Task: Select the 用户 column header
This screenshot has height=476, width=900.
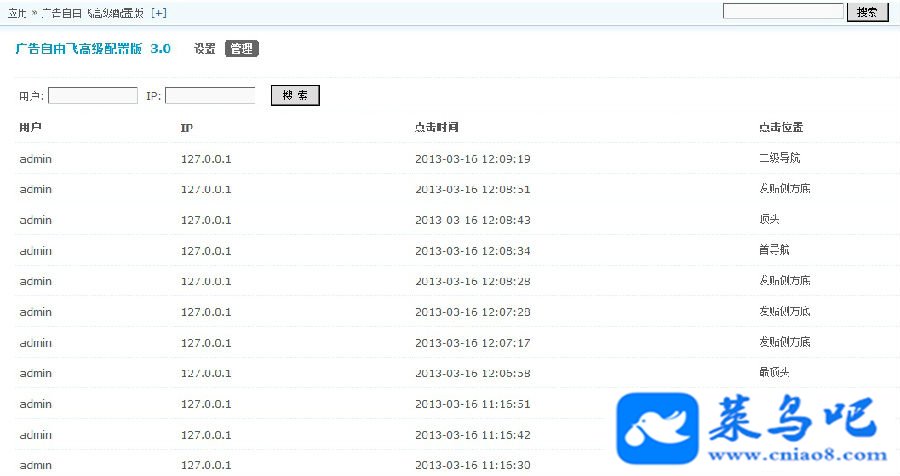Action: 30,127
